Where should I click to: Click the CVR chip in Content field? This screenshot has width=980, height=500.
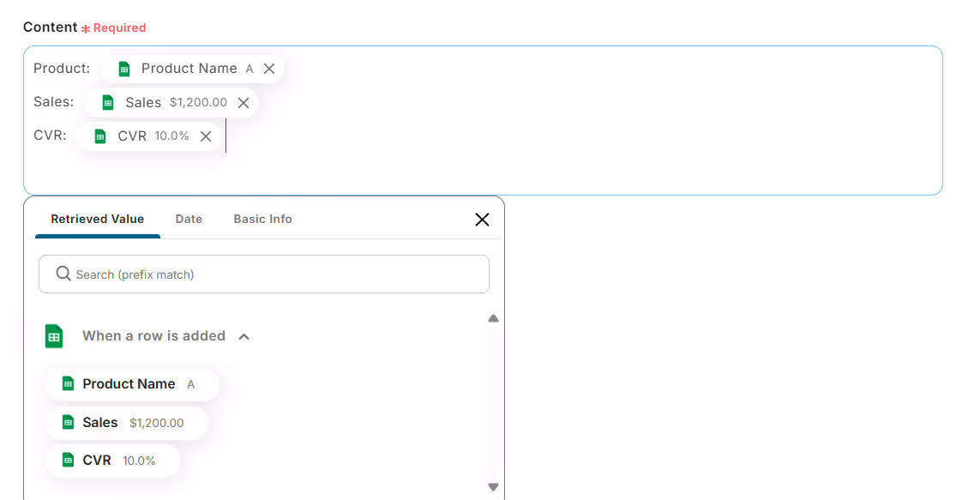point(148,136)
